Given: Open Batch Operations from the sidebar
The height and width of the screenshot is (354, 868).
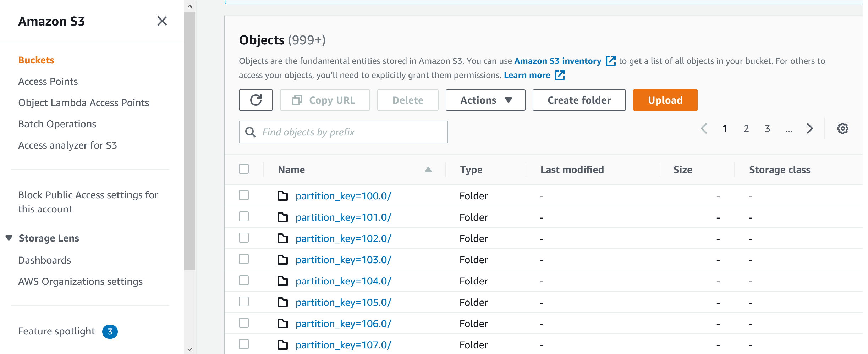Looking at the screenshot, I should [57, 124].
